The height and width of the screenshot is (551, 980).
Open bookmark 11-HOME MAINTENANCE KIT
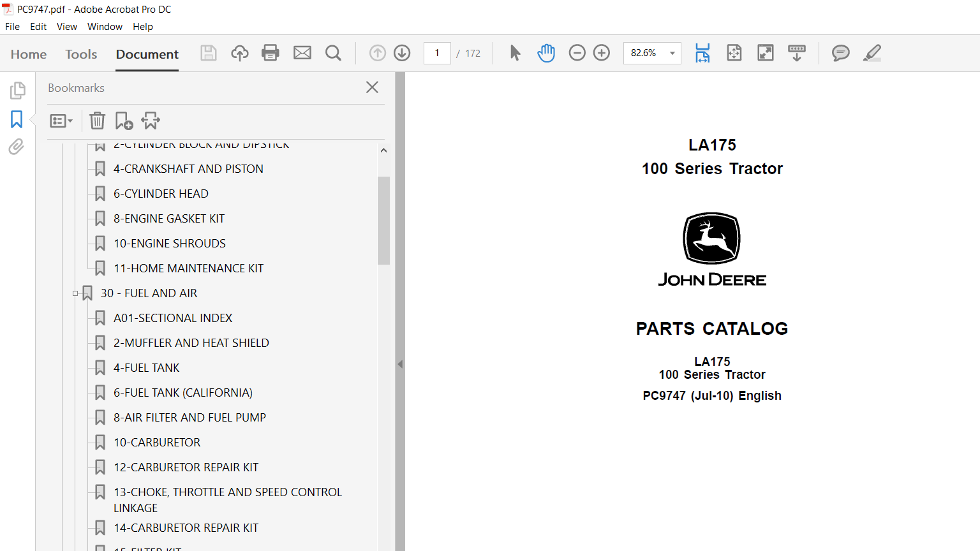188,268
